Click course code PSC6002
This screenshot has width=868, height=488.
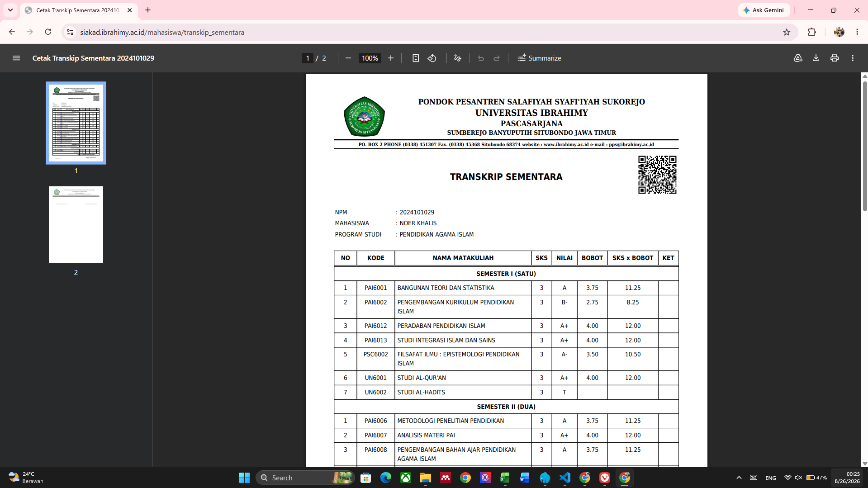pyautogui.click(x=376, y=354)
